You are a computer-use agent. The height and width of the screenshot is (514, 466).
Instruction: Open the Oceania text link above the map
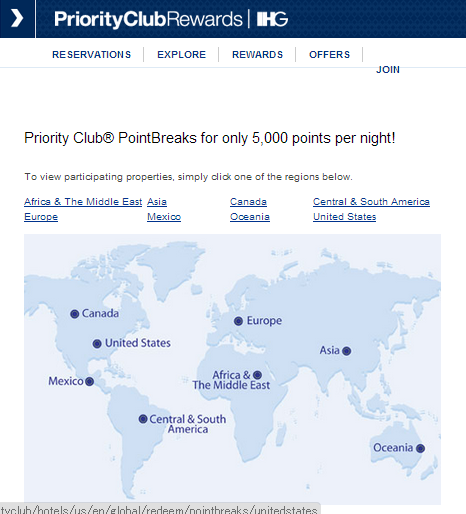tap(250, 217)
